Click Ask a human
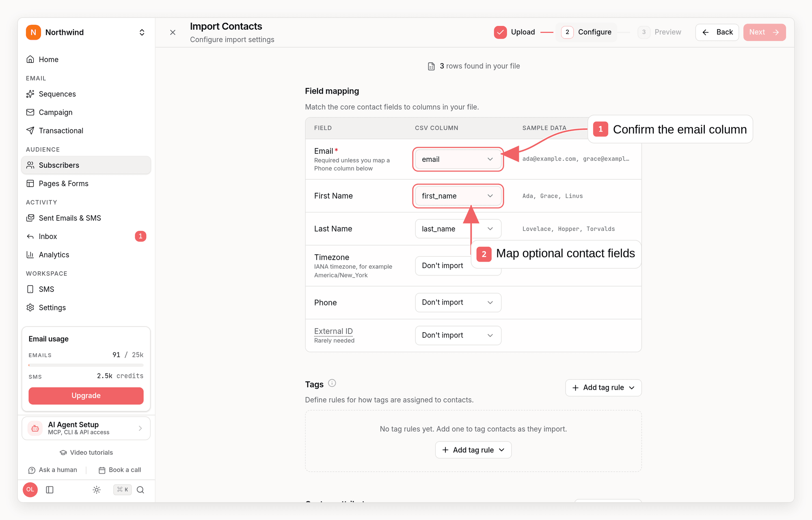Image resolution: width=812 pixels, height=520 pixels. [x=52, y=470]
